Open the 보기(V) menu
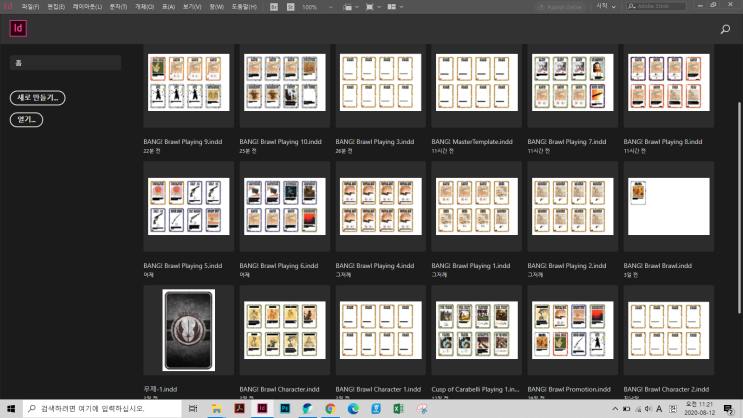The image size is (743, 418). (192, 7)
